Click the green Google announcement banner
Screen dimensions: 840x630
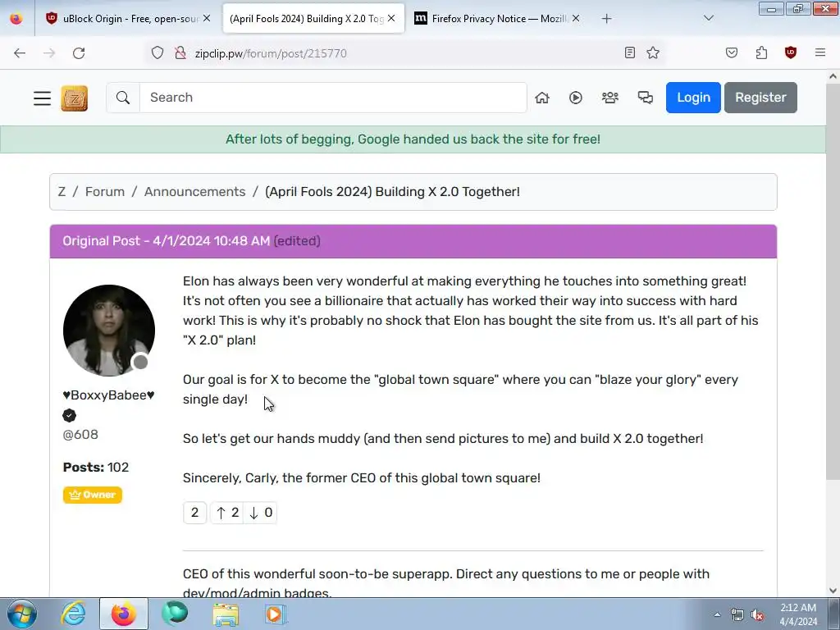[x=413, y=139]
